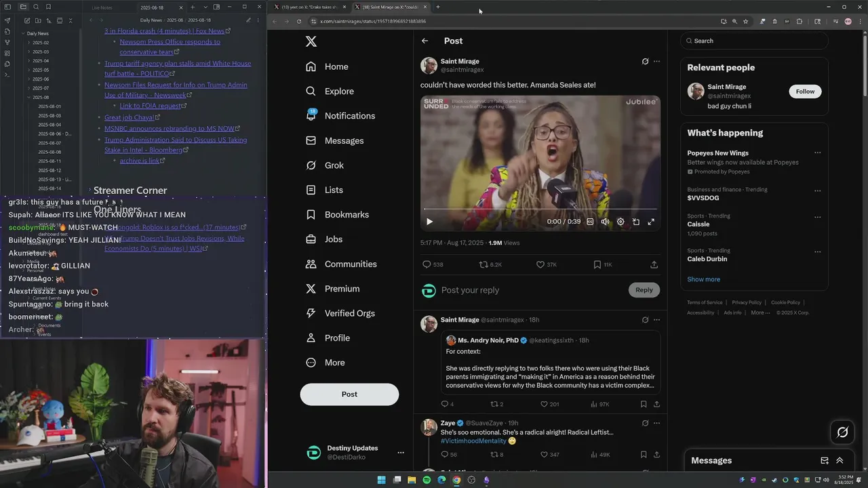
Task: Play the video in Saint Mirage's post
Action: coord(429,222)
